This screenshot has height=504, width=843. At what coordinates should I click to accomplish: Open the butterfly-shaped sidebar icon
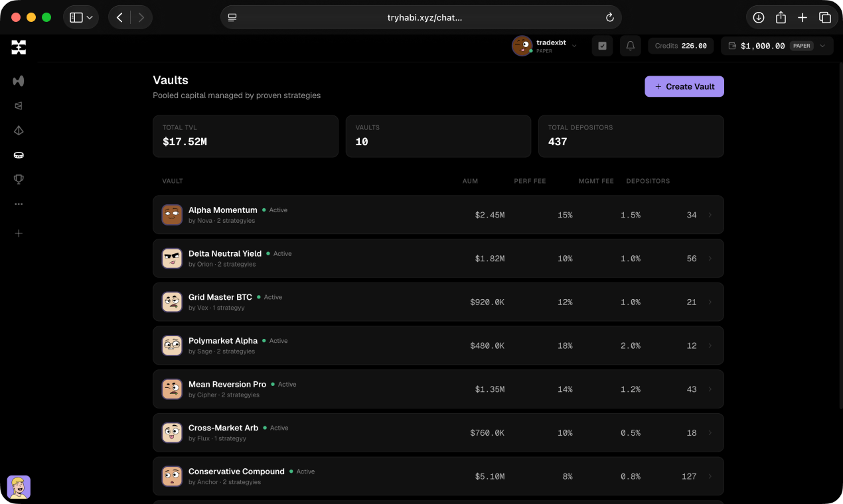pyautogui.click(x=19, y=81)
